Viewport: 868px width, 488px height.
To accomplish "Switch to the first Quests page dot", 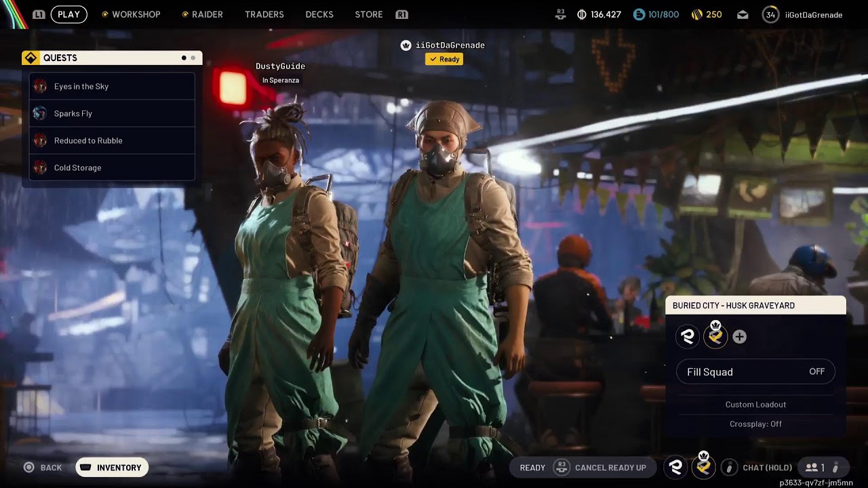I will click(x=184, y=58).
